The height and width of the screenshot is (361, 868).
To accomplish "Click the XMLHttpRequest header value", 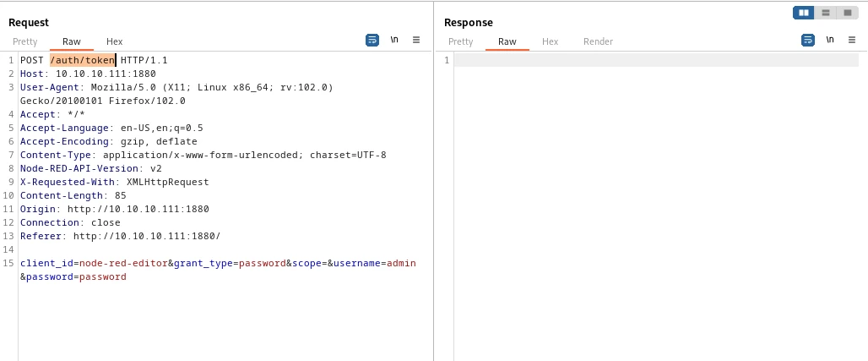I will (x=168, y=182).
